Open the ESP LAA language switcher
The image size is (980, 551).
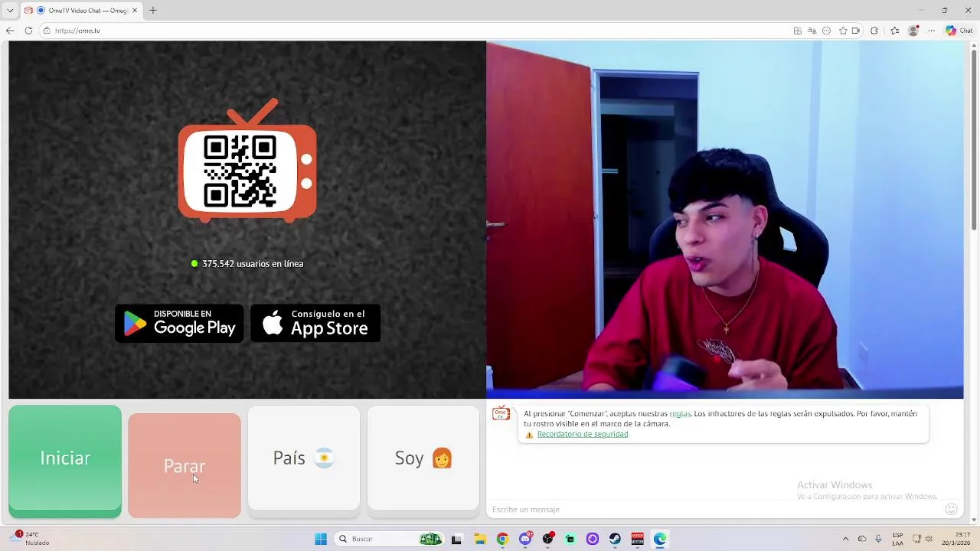(897, 539)
